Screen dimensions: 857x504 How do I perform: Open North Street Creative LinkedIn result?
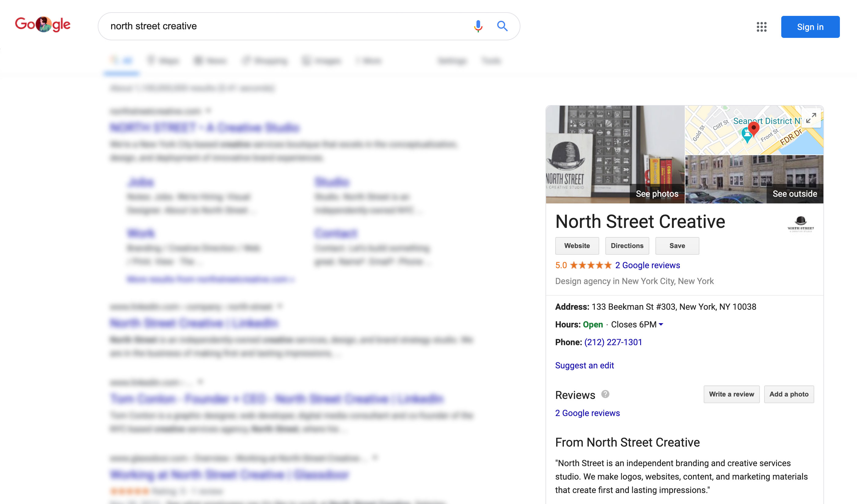tap(194, 323)
